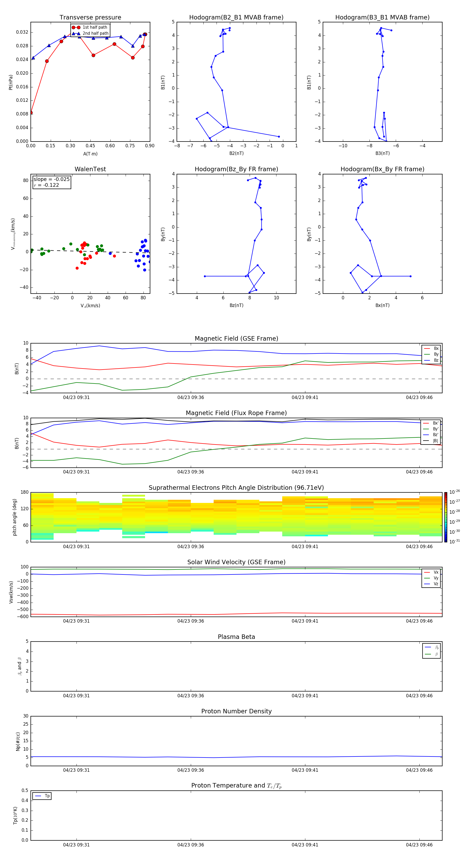This screenshot has height=868, width=473.
Task: Click the 'Hodogram(B3_B1 MVAB frame)' title
Action: pyautogui.click(x=382, y=18)
